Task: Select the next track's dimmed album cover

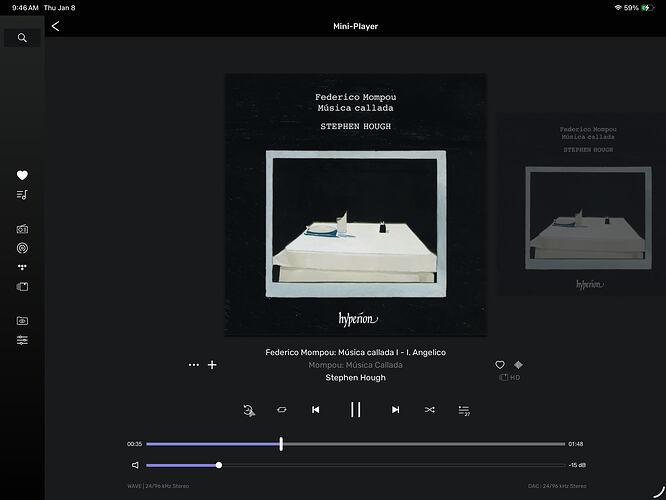Action: (581, 204)
